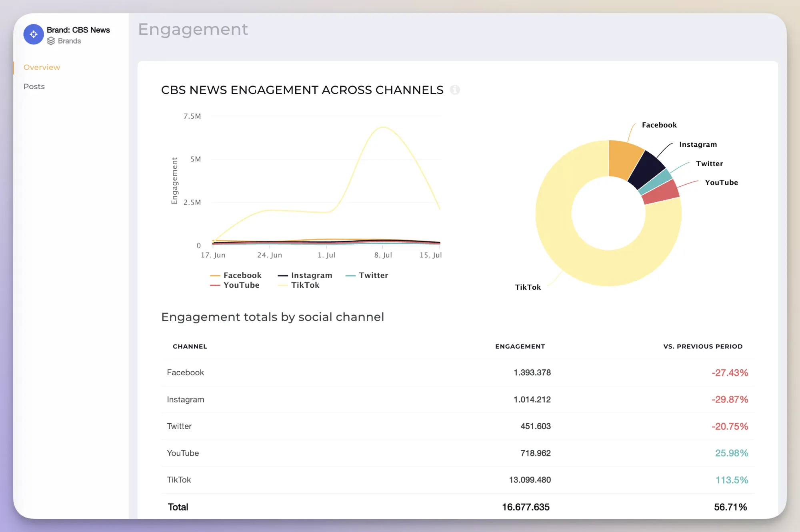Click the 24. Jun x-axis label
This screenshot has height=532, width=800.
[270, 255]
